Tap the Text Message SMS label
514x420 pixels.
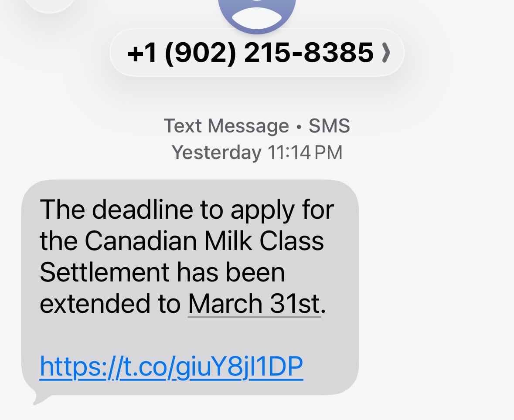pyautogui.click(x=257, y=126)
